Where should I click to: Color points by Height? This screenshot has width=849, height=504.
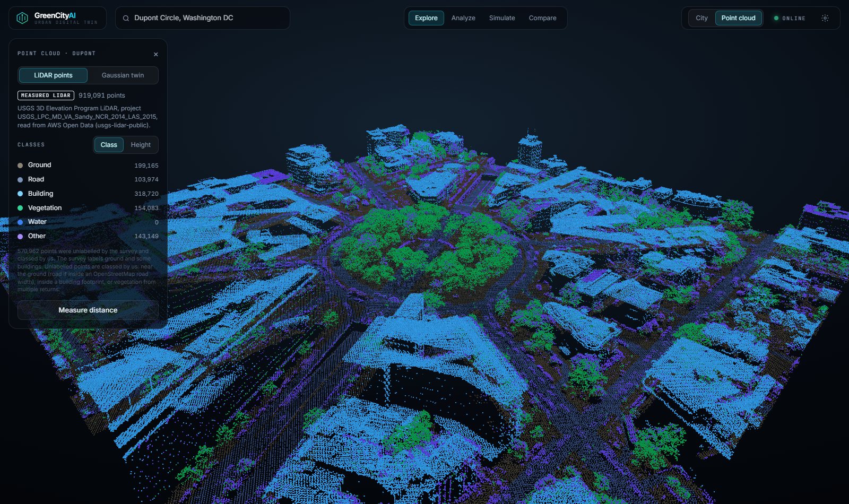(141, 145)
